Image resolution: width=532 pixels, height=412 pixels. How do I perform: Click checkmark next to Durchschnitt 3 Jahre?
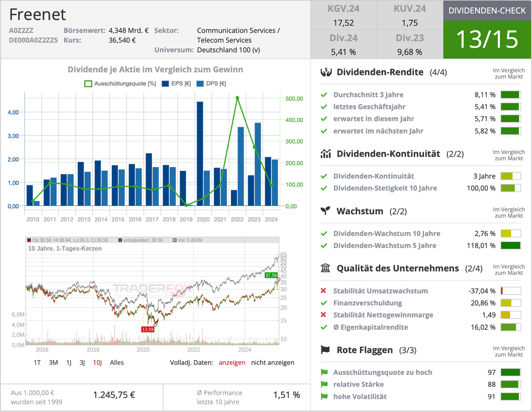324,94
